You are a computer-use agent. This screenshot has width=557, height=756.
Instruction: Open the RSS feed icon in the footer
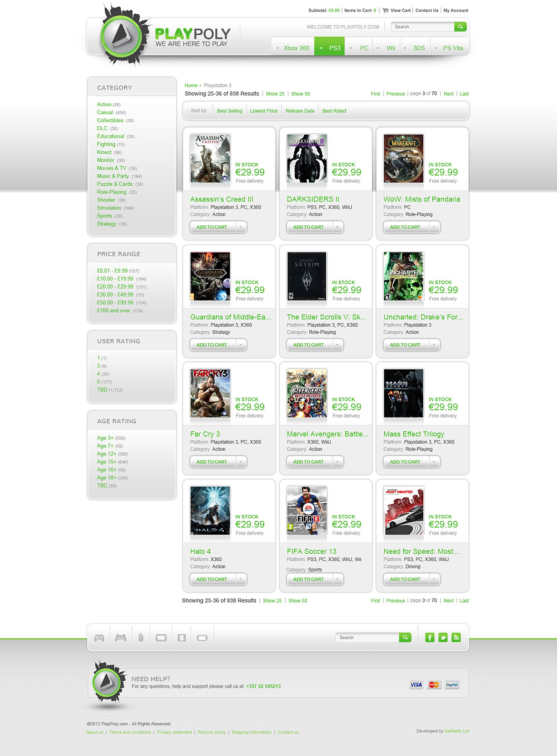(x=457, y=637)
